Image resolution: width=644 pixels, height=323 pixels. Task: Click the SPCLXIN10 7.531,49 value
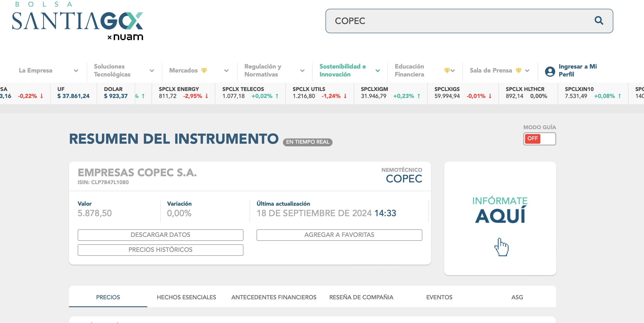[576, 96]
